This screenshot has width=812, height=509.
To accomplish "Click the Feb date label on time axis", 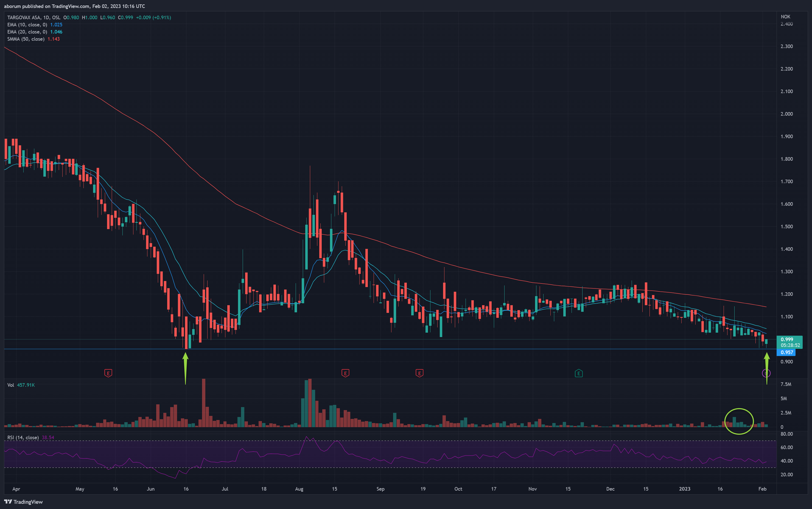I will (x=763, y=489).
